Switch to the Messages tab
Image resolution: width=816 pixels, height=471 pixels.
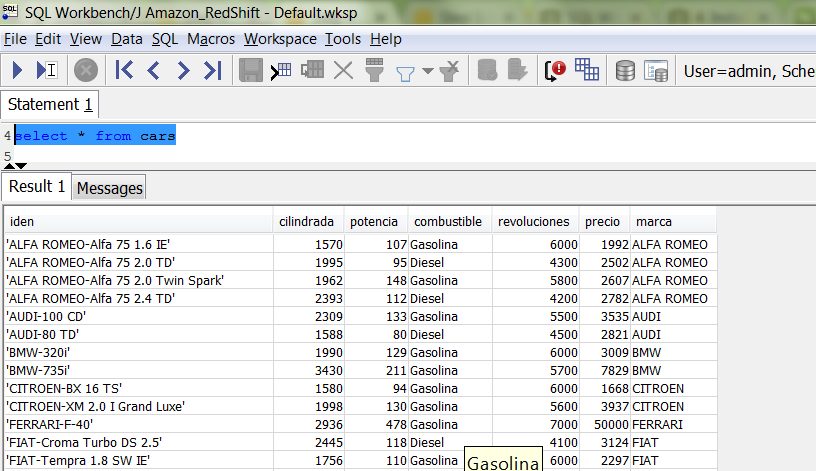point(109,188)
